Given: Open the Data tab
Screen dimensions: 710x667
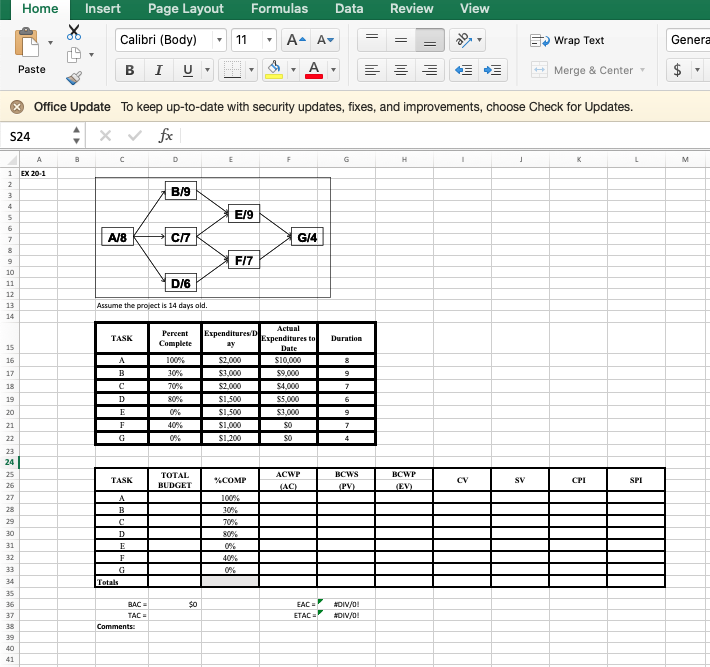Looking at the screenshot, I should coord(349,9).
